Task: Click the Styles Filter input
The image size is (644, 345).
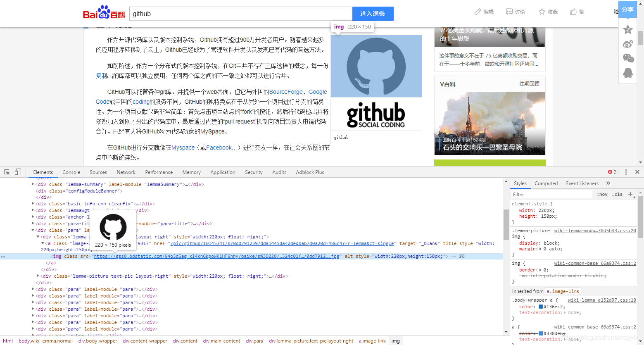Action: [x=551, y=194]
